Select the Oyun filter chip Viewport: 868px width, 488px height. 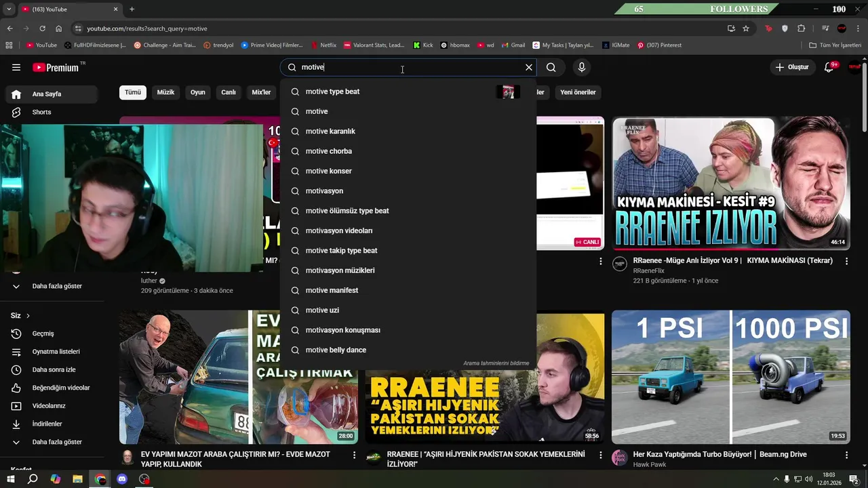pyautogui.click(x=197, y=92)
